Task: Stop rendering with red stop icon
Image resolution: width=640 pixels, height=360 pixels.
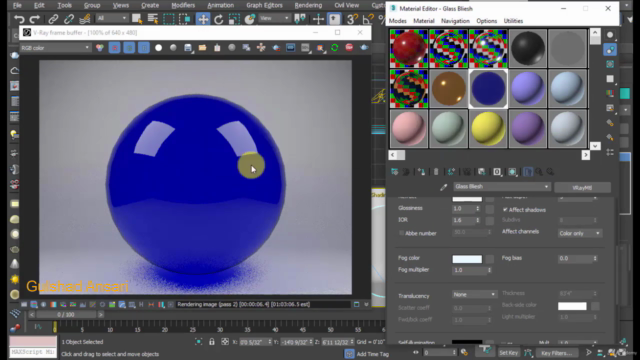Action: click(x=349, y=48)
